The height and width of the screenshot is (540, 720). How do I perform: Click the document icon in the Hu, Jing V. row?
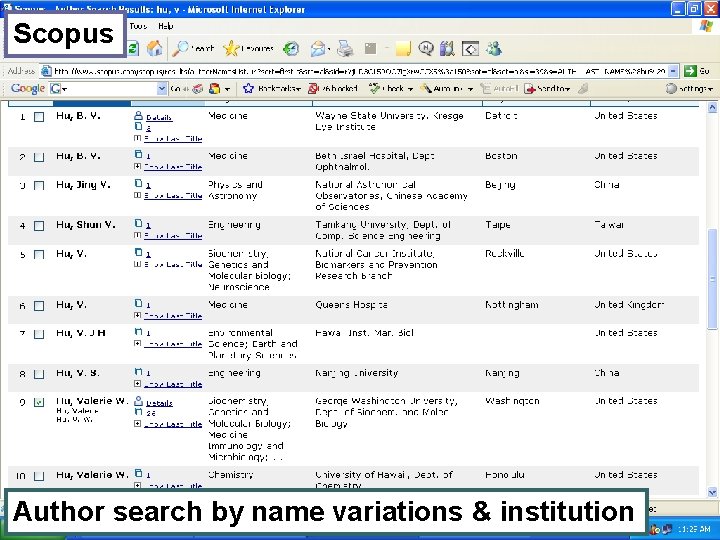coord(138,184)
